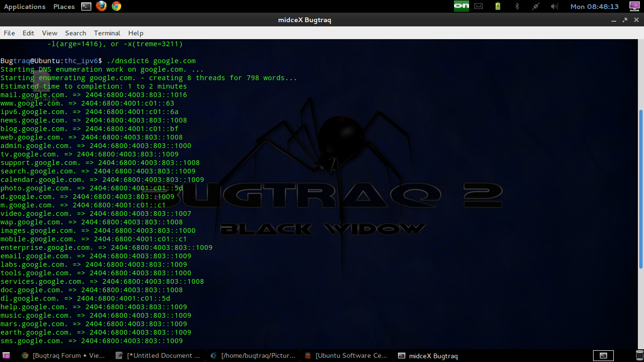Click show desktop icon in bottom-left corner
Screen dimensions: 644x362
[x=6, y=355]
